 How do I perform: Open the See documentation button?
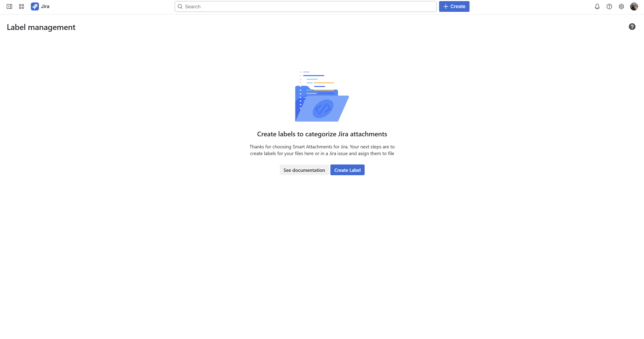pos(304,170)
